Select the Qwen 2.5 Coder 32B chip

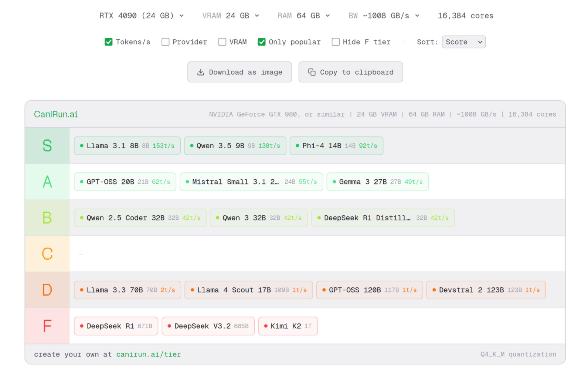pyautogui.click(x=140, y=218)
